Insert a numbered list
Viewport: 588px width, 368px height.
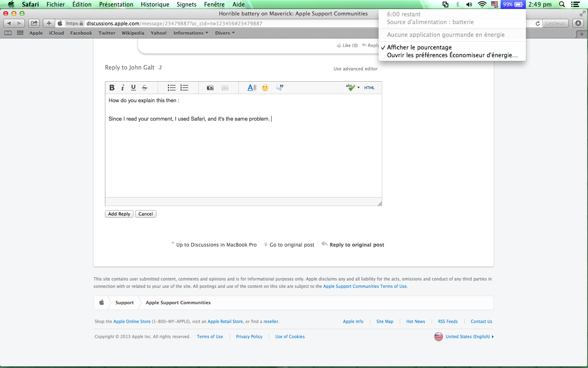[x=184, y=88]
